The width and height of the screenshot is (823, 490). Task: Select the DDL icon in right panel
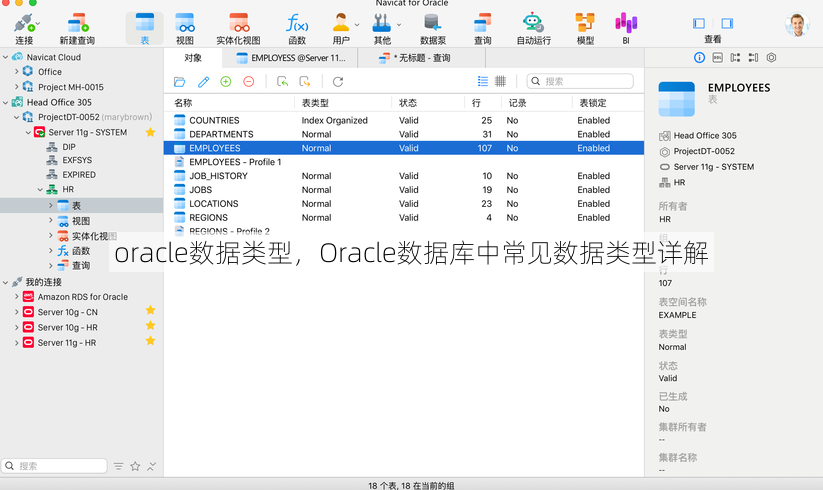pos(718,58)
